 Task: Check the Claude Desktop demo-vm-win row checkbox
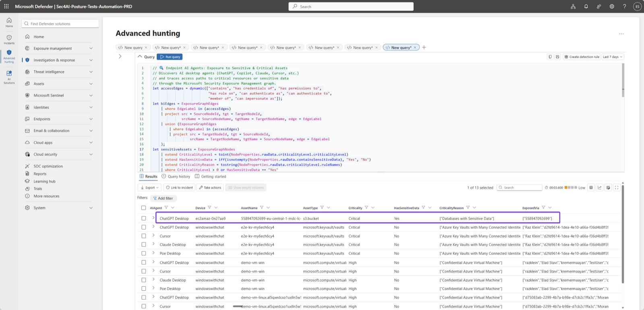click(x=144, y=280)
